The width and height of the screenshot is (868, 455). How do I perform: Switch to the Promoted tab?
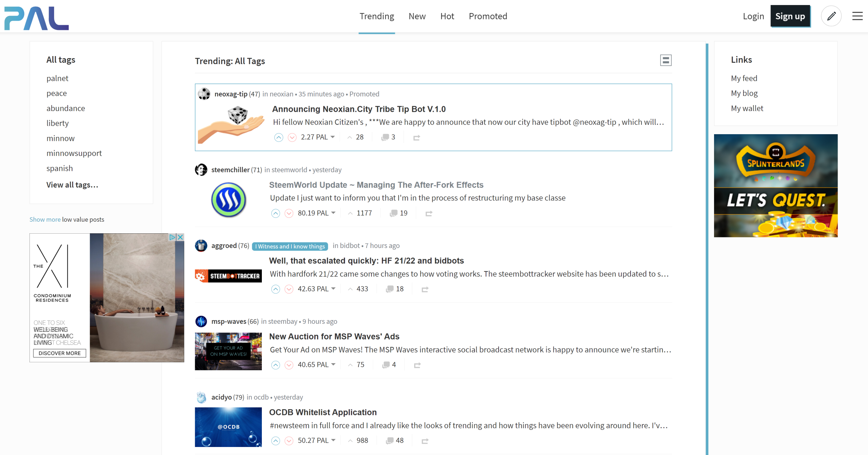488,16
